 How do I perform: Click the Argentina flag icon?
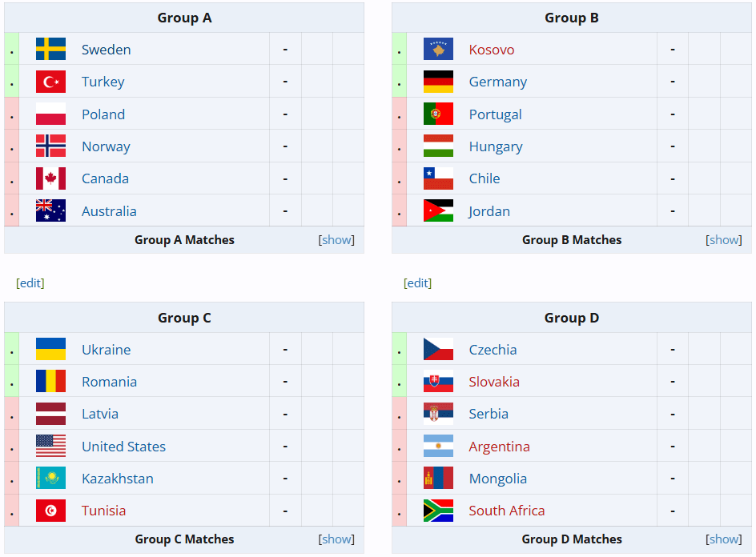[438, 447]
